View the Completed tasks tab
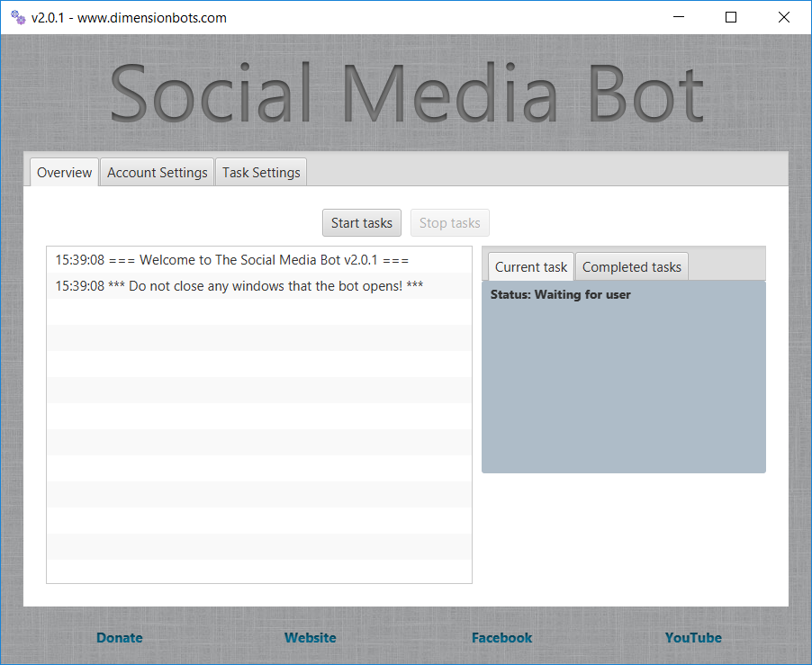Viewport: 812px width, 665px height. click(x=632, y=267)
